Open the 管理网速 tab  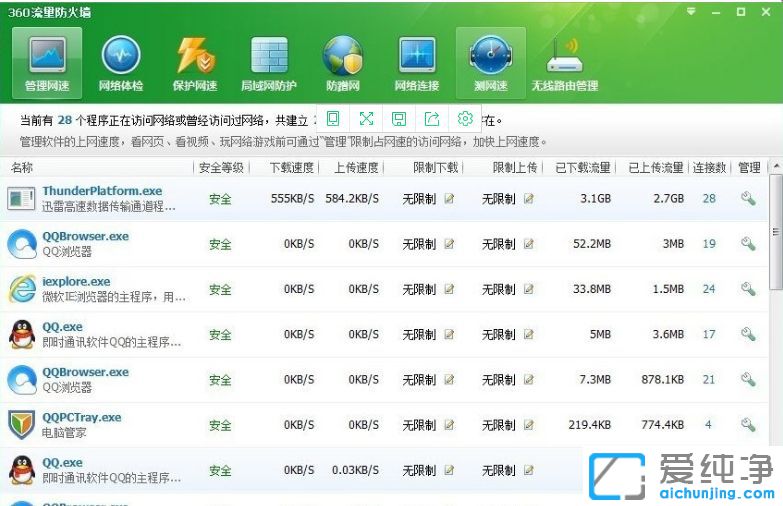click(47, 62)
